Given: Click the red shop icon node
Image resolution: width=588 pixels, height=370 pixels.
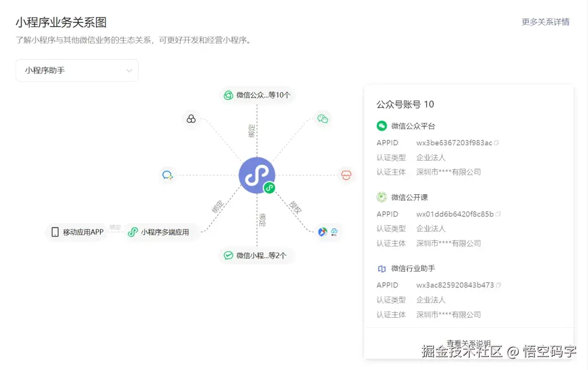Looking at the screenshot, I should point(346,175).
